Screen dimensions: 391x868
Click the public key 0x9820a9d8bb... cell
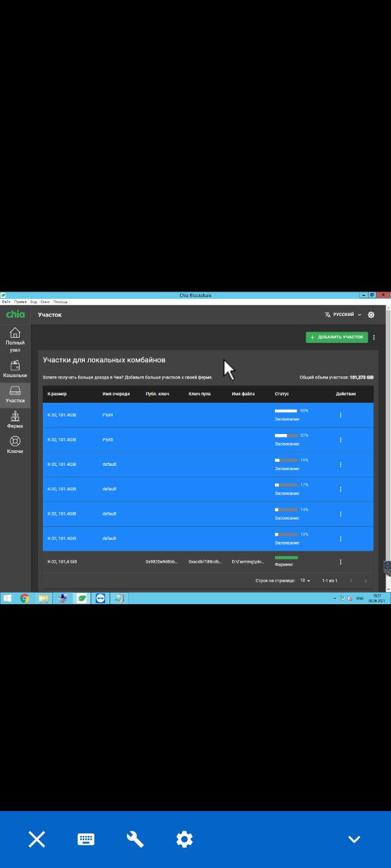[162, 562]
